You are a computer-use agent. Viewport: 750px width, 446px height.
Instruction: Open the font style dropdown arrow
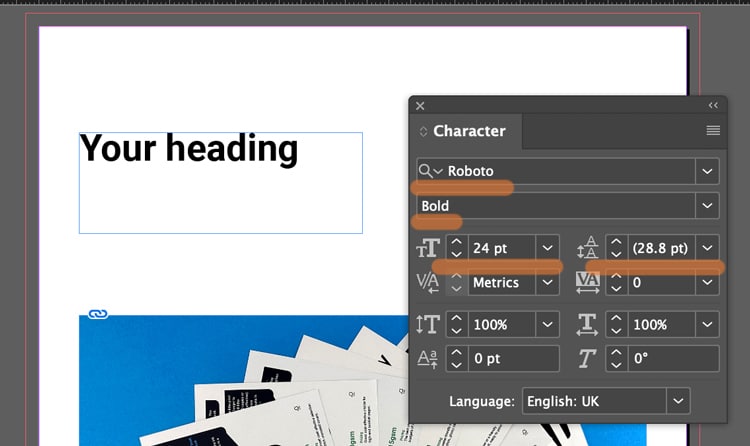pyautogui.click(x=707, y=206)
